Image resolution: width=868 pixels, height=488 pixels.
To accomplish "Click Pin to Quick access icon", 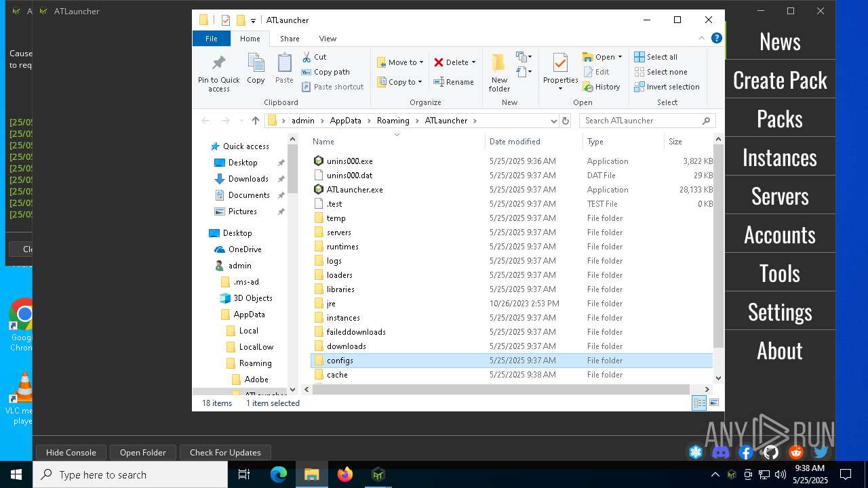I will (218, 73).
